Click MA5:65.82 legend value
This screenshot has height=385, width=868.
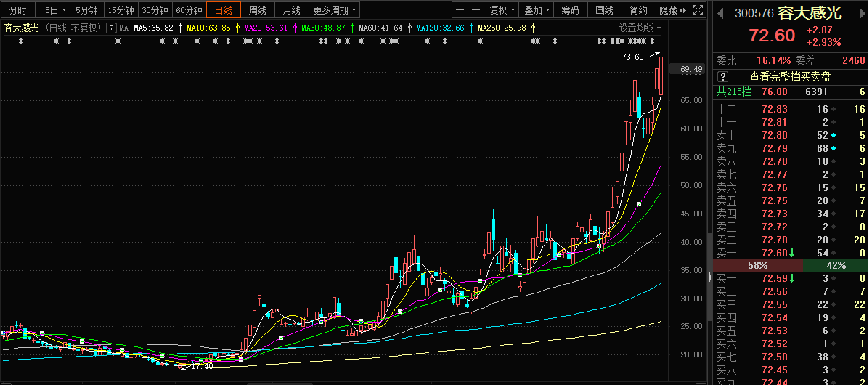click(154, 28)
